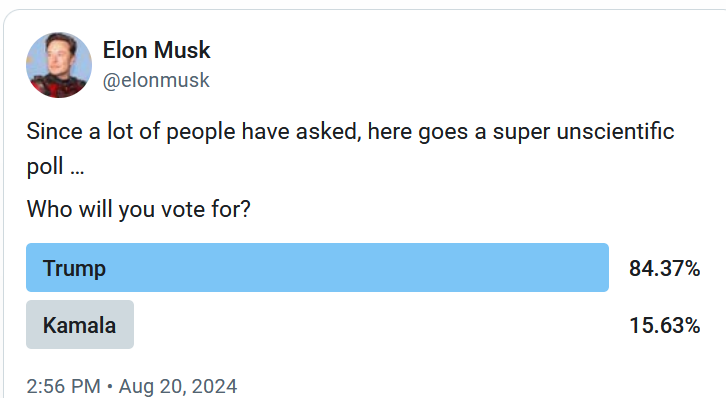The height and width of the screenshot is (398, 726).
Task: Click the bullet separator between time and date
Action: [110, 386]
